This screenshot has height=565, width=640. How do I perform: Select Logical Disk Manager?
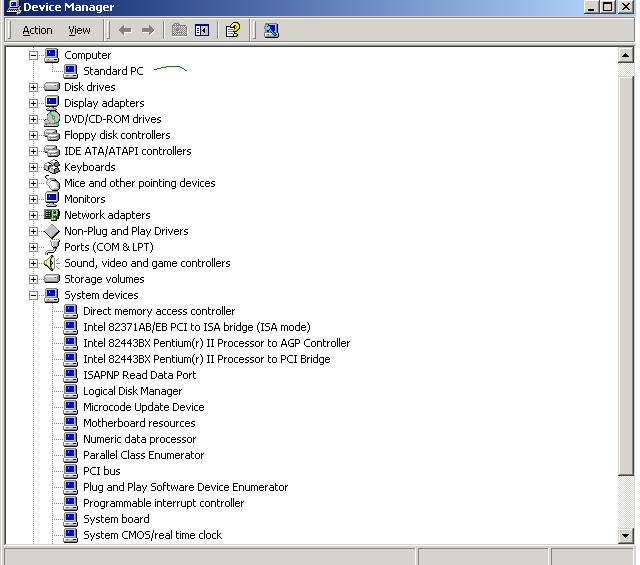[132, 391]
